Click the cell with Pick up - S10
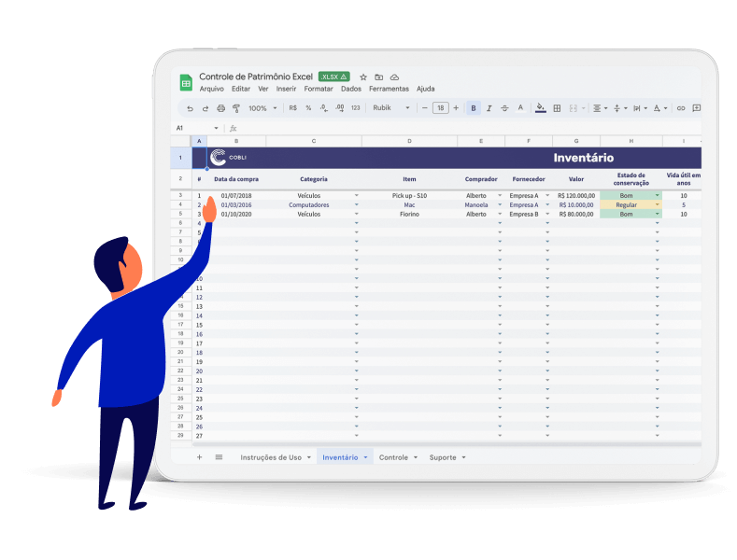This screenshot has height=560, width=737. (409, 195)
